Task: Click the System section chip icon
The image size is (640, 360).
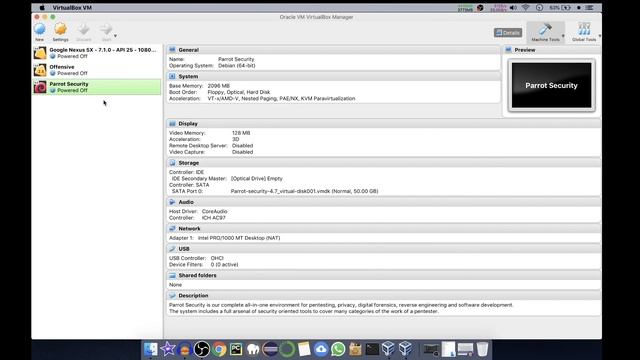Action: [172, 76]
